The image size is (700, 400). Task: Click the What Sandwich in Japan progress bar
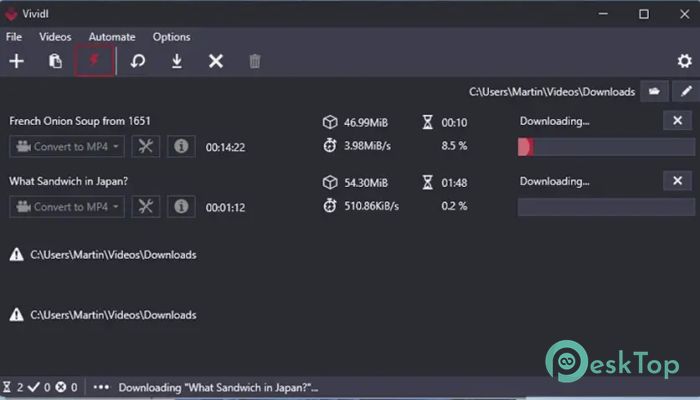[606, 207]
